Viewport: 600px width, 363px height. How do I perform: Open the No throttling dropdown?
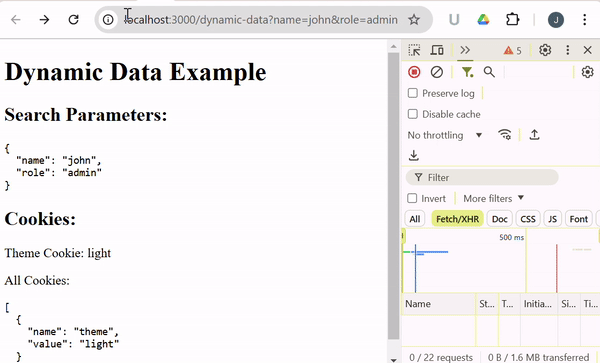[x=445, y=135]
